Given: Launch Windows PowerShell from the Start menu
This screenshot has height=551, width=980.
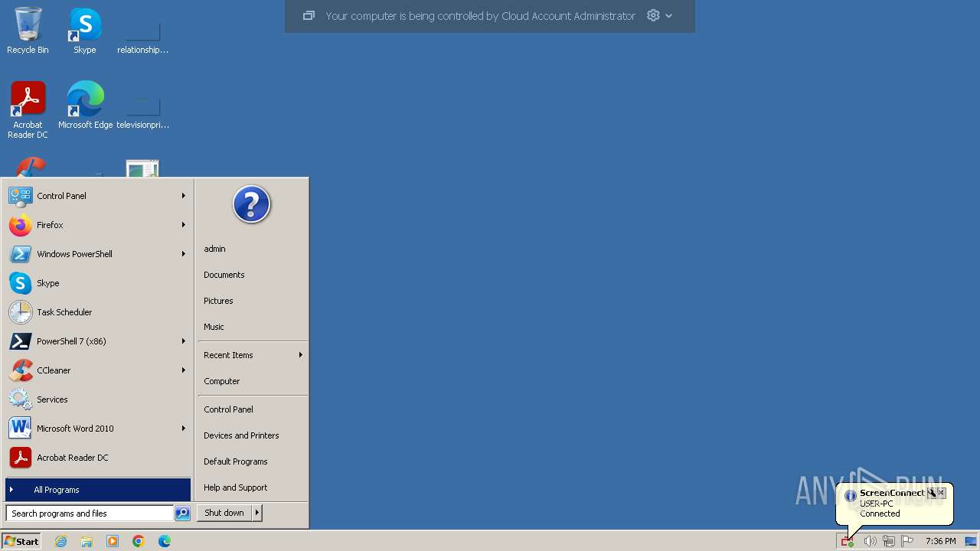Looking at the screenshot, I should pyautogui.click(x=98, y=254).
